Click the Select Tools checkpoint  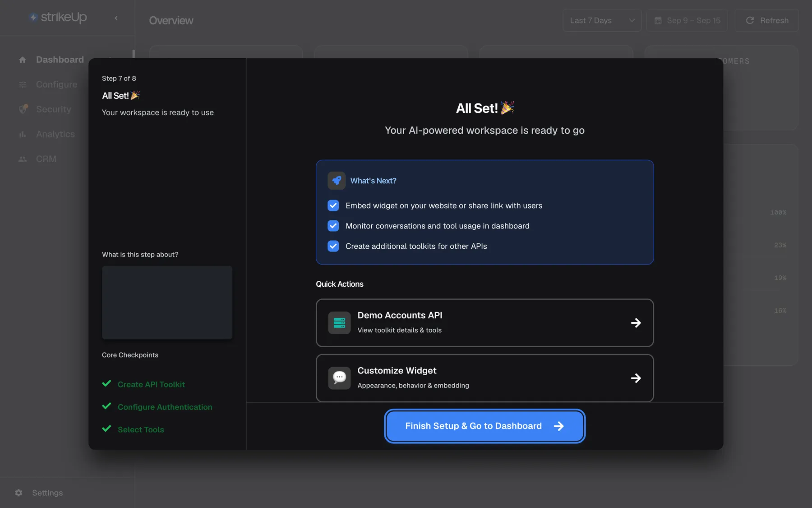pos(141,429)
